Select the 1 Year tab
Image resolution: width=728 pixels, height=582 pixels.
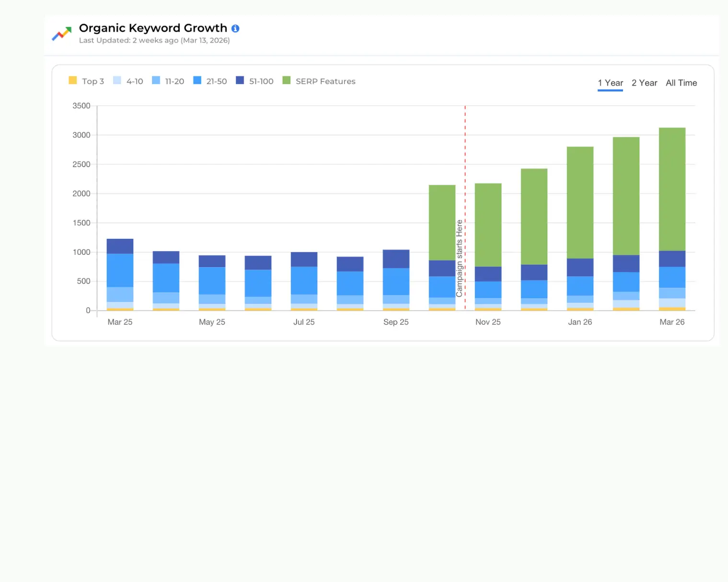610,82
